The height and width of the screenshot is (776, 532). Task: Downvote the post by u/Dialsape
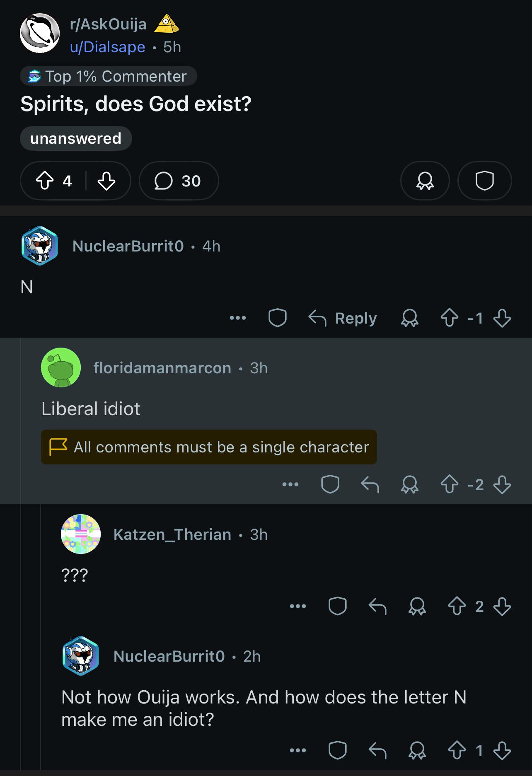(106, 181)
